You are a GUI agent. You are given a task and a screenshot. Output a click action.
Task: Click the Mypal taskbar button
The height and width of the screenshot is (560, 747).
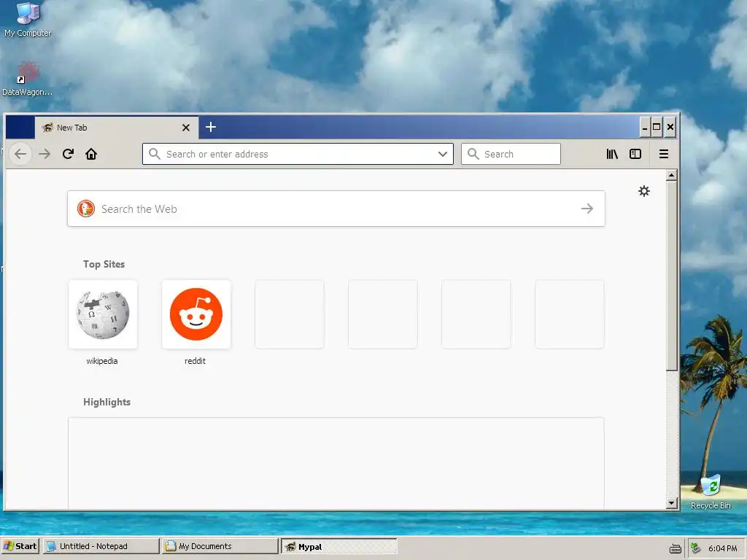338,546
